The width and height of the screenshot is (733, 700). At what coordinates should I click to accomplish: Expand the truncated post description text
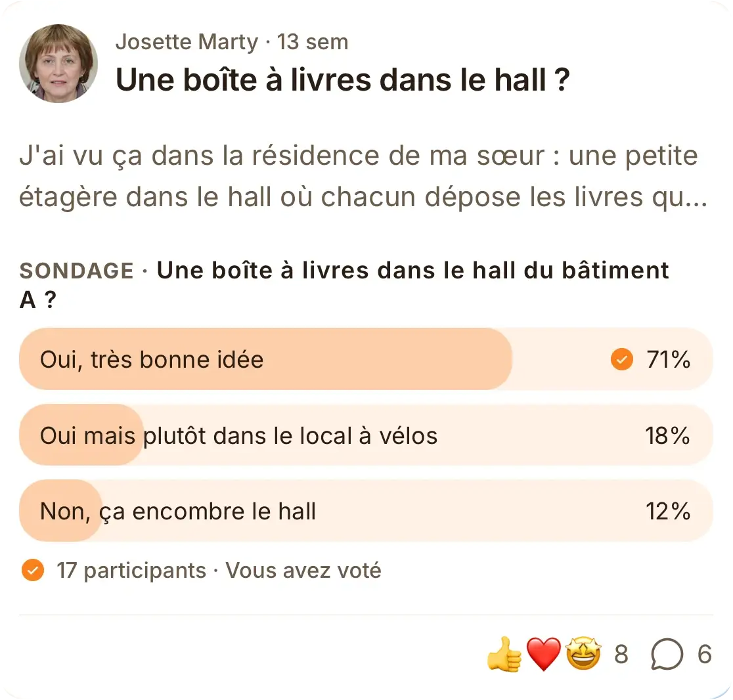363,176
